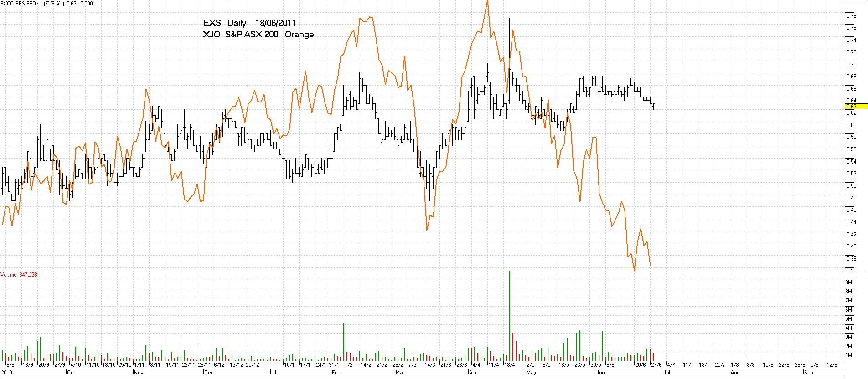The width and height of the screenshot is (868, 379).
Task: Click the '12/9' last date tick label
Action: click(832, 365)
